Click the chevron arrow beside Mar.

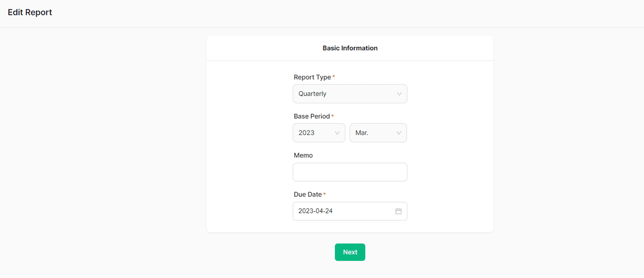(399, 133)
